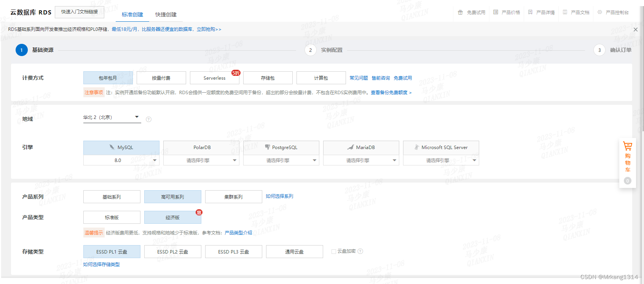Click step 3 确认订单 circle
This screenshot has width=644, height=284.
point(599,50)
